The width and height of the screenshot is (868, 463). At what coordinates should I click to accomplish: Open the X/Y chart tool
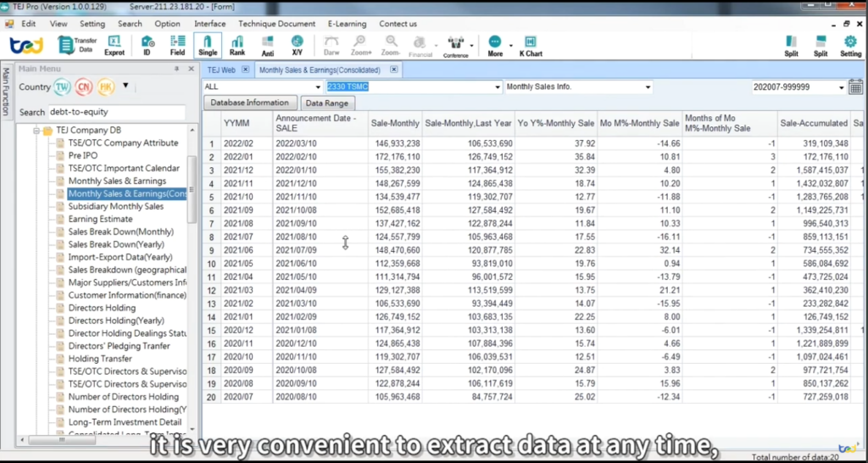(298, 46)
